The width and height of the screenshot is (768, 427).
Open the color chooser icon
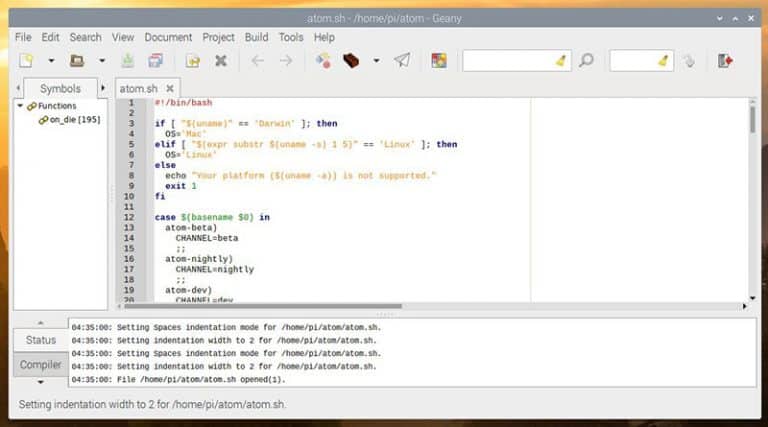tap(439, 61)
